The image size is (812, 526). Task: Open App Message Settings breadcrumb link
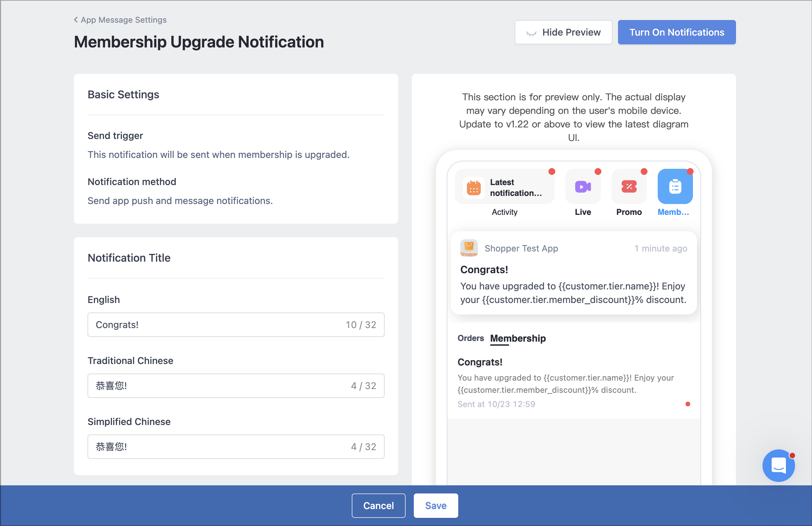123,20
